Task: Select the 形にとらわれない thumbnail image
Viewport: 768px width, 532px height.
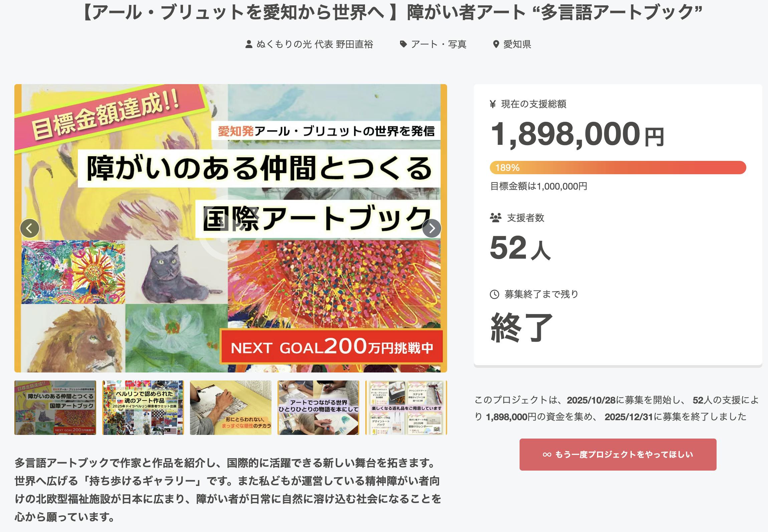Action: (x=231, y=408)
